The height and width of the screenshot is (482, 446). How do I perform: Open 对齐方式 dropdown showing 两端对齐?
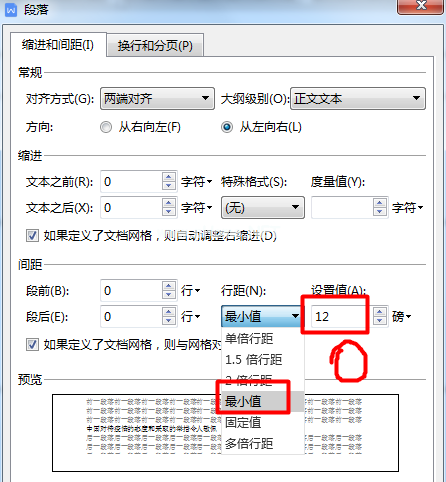[157, 99]
